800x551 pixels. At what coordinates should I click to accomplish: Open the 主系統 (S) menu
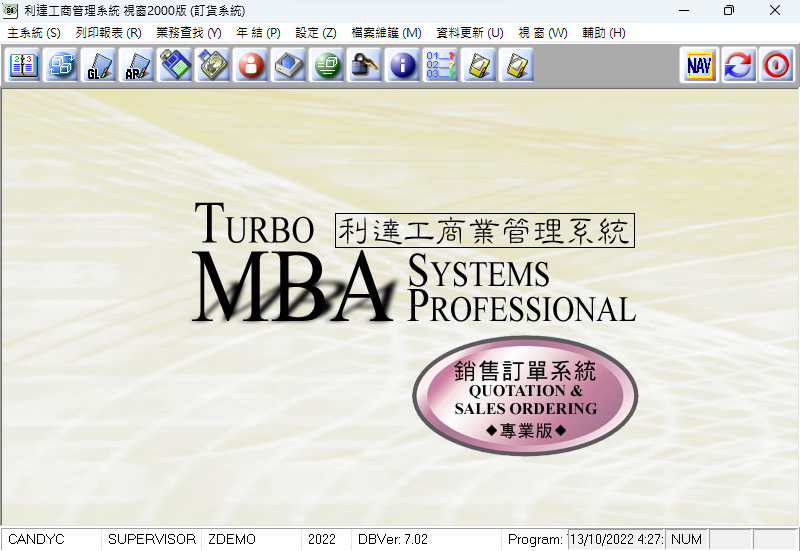click(x=34, y=33)
